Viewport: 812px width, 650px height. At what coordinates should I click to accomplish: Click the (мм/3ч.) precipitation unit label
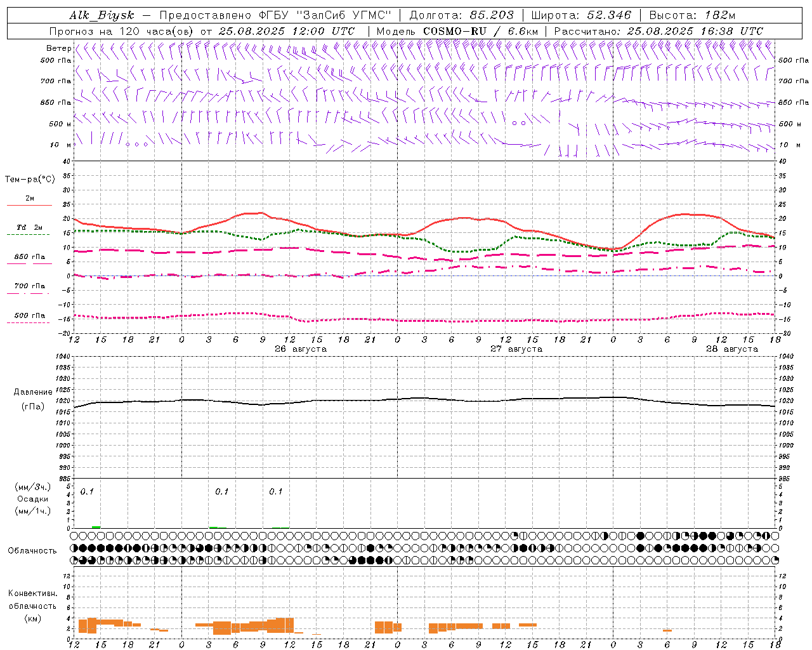33,487
